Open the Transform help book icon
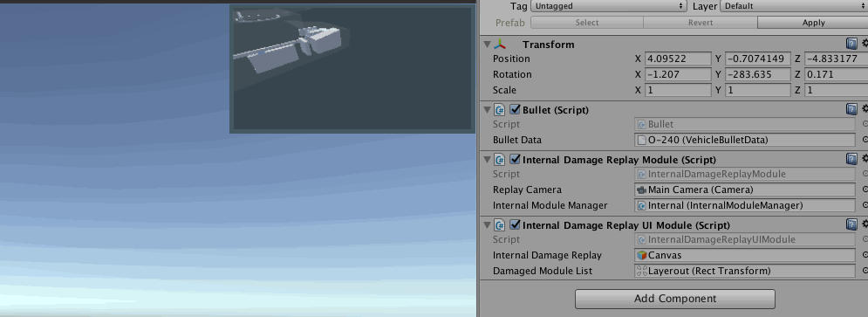This screenshot has width=868, height=317. 852,44
